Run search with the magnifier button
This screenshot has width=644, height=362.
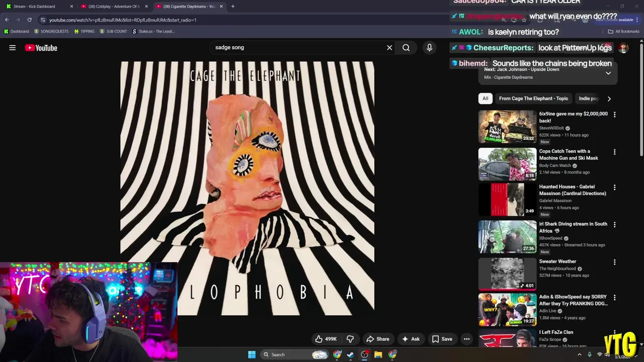coord(406,48)
